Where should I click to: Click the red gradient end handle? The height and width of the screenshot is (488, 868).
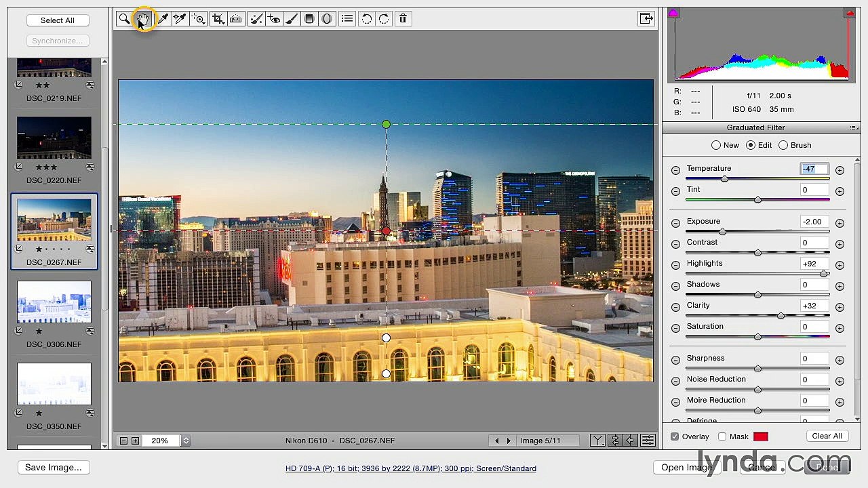[386, 232]
